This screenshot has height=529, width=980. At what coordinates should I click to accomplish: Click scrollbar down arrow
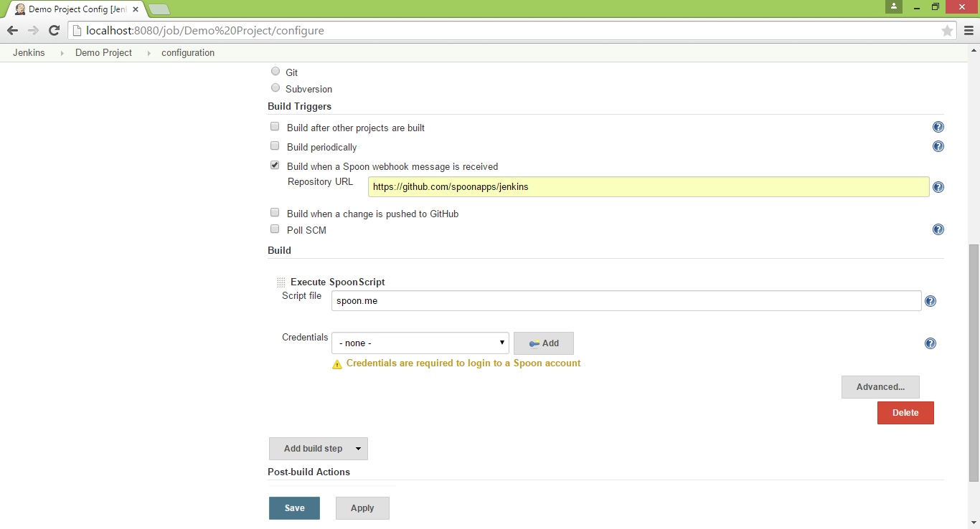[974, 523]
